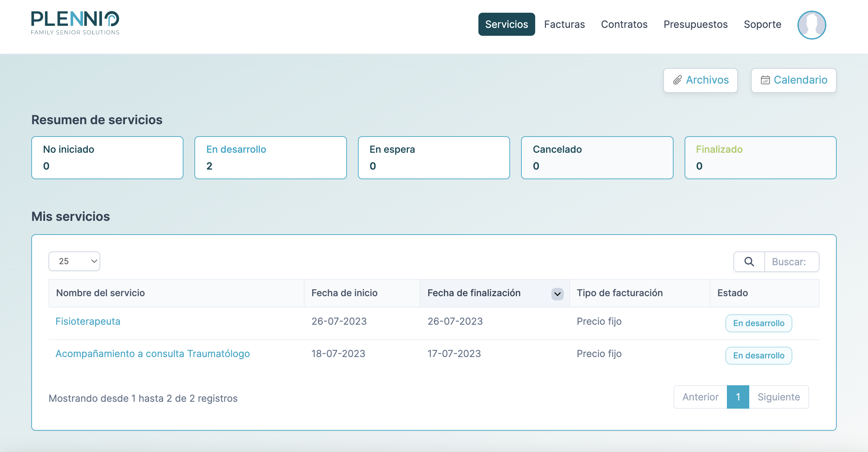Expand the 25 rows-per-page dropdown
This screenshot has width=868, height=452.
point(74,261)
